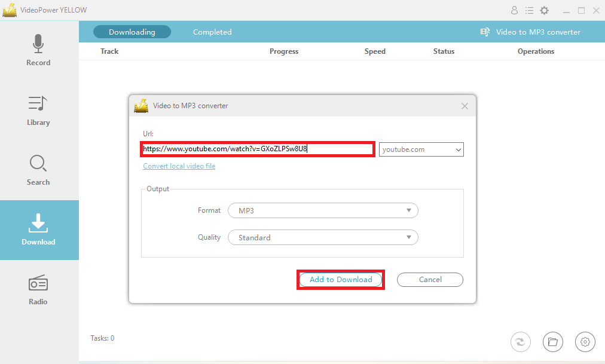Click the Tasks: 0 status text
This screenshot has width=605, height=364.
(x=102, y=338)
